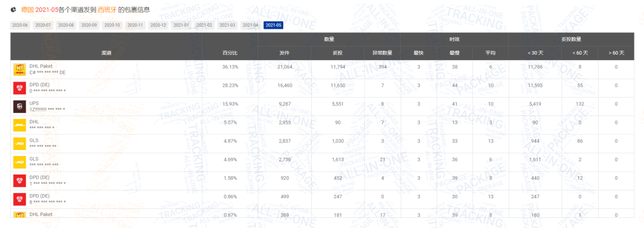
Task: Click the 西班牙 link in the title
Action: point(107,10)
